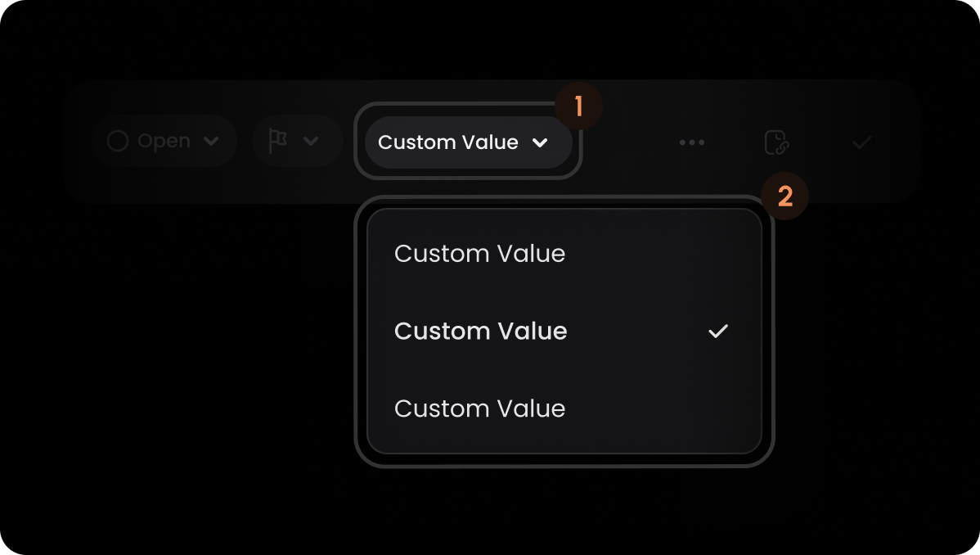Click the Open status pill button background

point(164,141)
